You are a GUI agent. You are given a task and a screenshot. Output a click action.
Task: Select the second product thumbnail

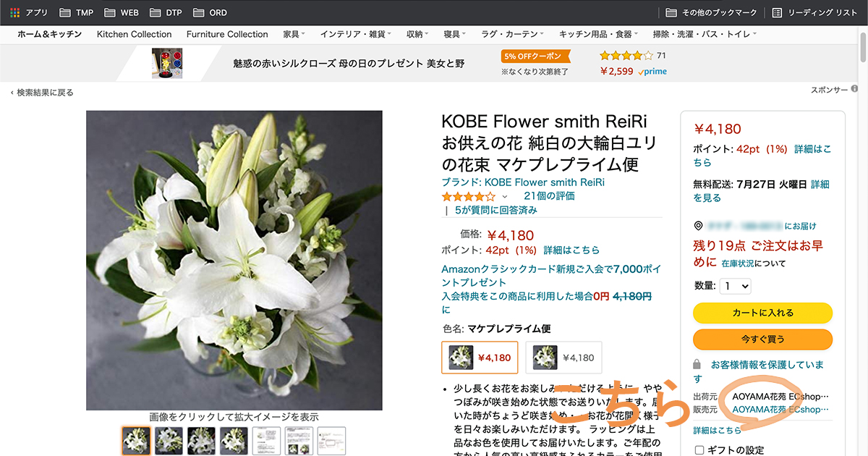(169, 441)
